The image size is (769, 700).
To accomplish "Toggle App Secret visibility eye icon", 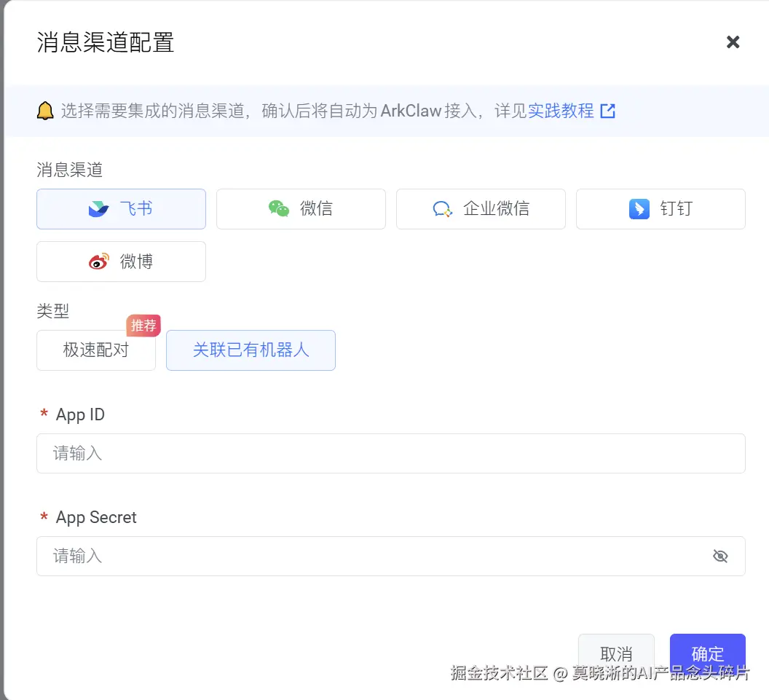I will pos(720,557).
